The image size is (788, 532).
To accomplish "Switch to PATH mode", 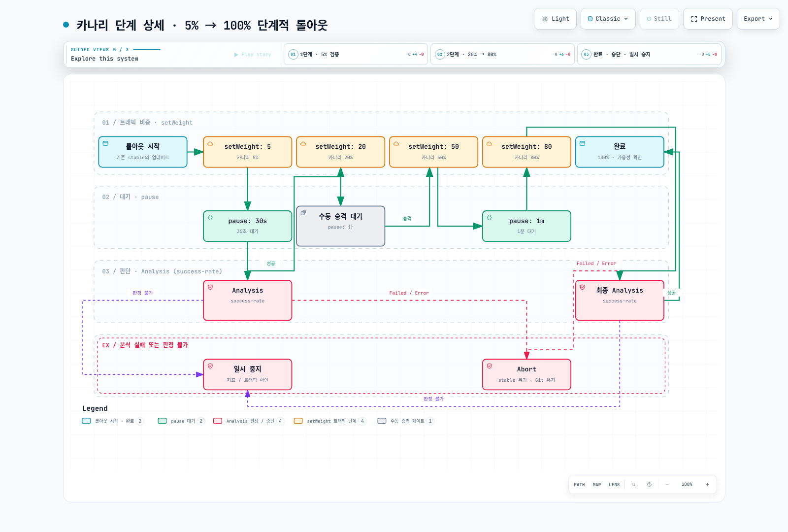I will [579, 485].
